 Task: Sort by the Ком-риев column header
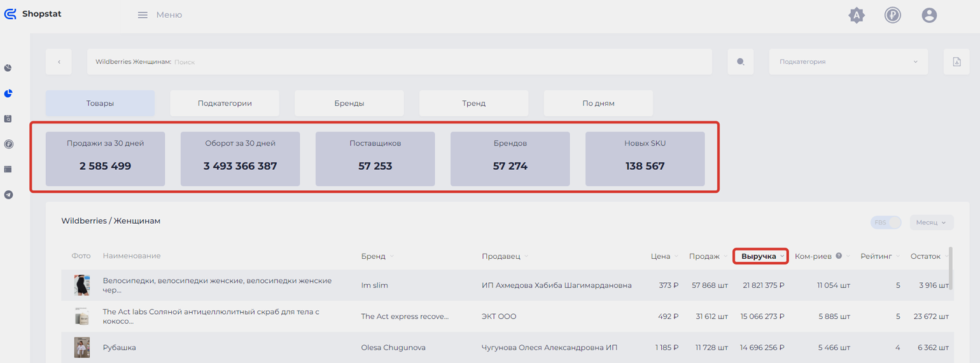(813, 256)
